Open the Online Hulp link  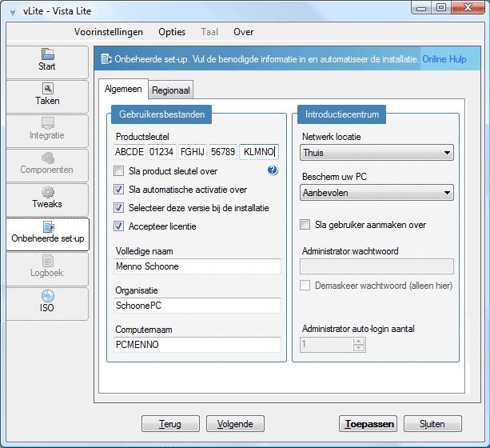pos(444,59)
